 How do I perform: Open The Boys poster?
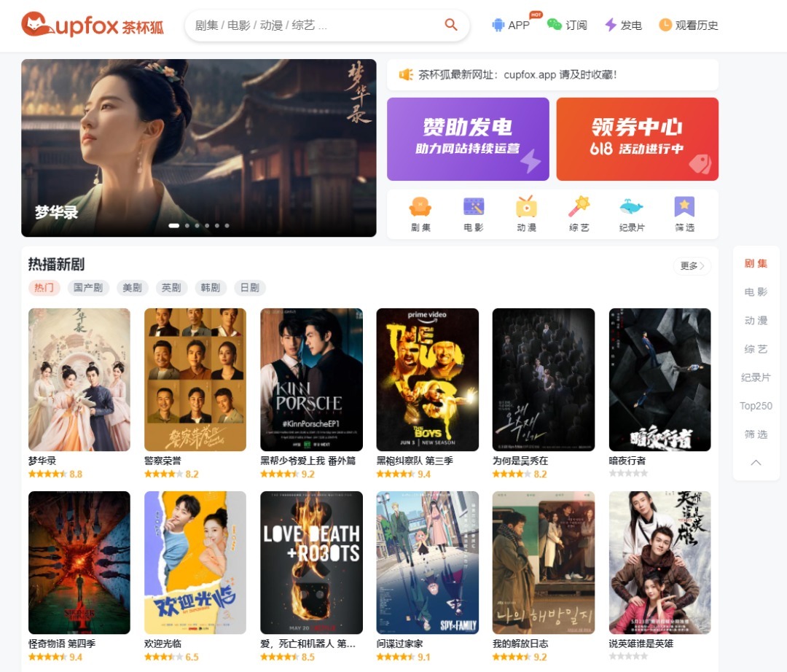(x=428, y=380)
